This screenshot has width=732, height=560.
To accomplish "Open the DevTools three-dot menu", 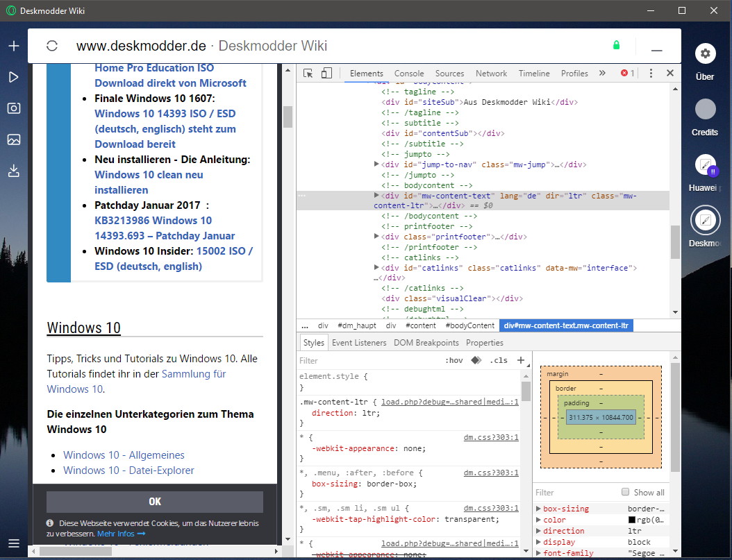I will (x=651, y=73).
